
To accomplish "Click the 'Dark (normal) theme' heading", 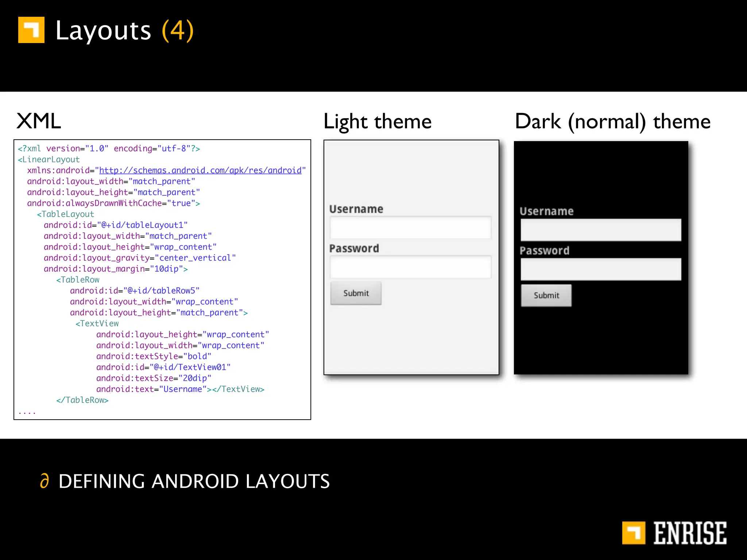I will point(613,121).
